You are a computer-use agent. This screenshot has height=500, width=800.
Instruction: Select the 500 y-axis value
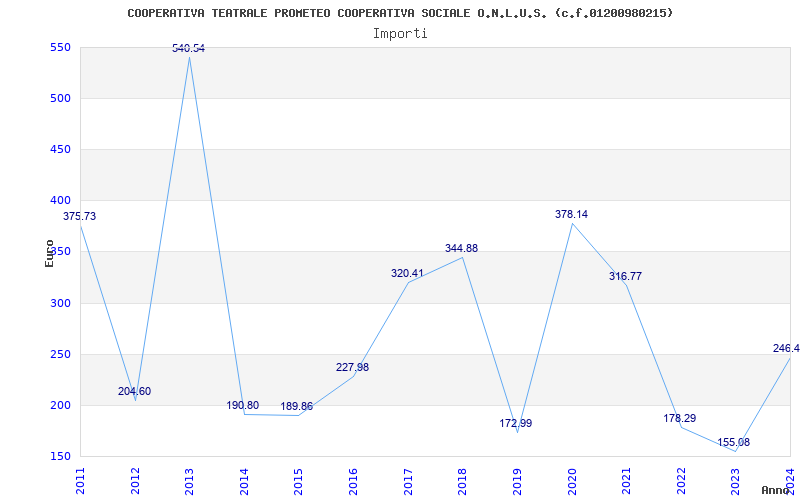[x=60, y=98]
